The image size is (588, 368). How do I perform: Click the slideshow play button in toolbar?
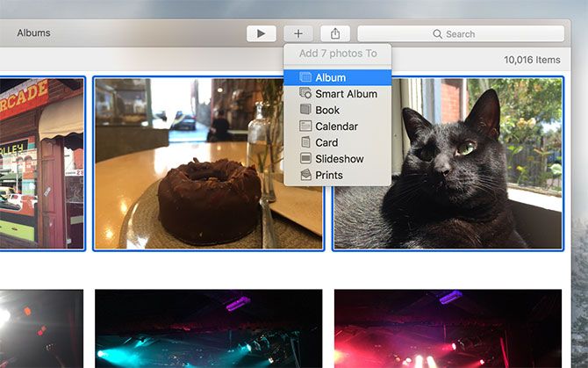click(261, 33)
